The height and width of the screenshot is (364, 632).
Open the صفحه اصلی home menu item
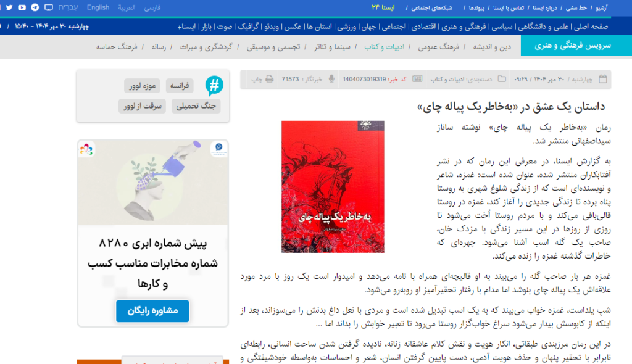pos(592,27)
